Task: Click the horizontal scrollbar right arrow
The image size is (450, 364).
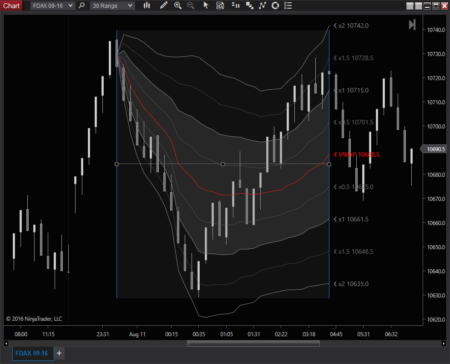Action: tap(444, 343)
